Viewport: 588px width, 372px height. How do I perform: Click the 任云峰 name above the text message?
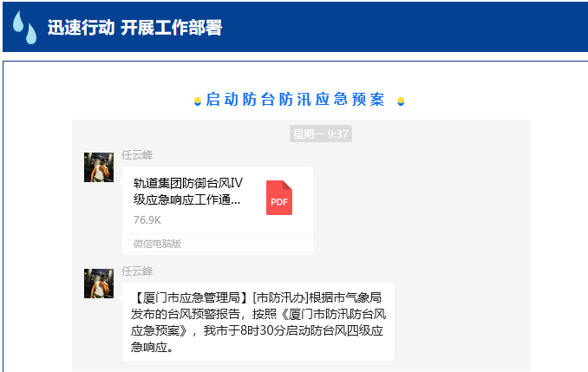tap(137, 271)
